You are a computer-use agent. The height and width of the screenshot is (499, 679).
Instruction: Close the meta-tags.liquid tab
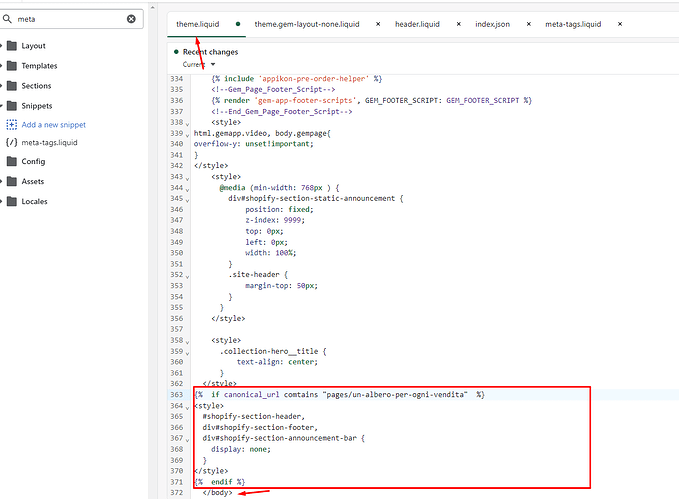click(620, 24)
